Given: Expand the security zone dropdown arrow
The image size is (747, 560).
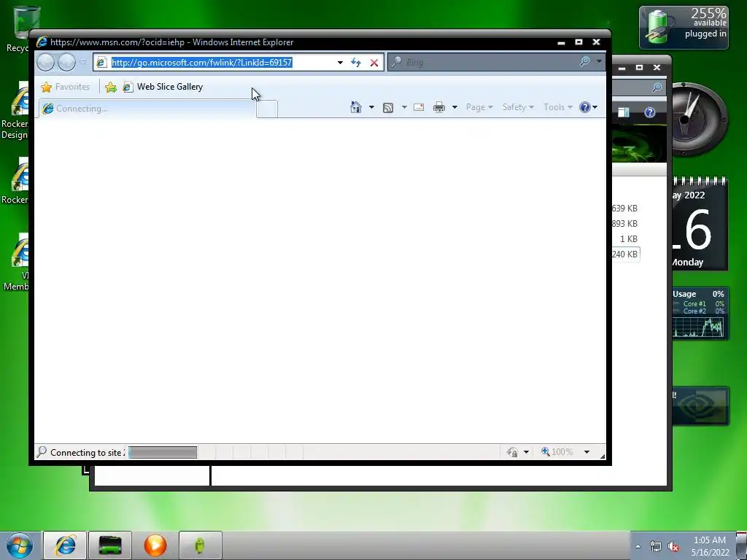Looking at the screenshot, I should click(x=527, y=452).
